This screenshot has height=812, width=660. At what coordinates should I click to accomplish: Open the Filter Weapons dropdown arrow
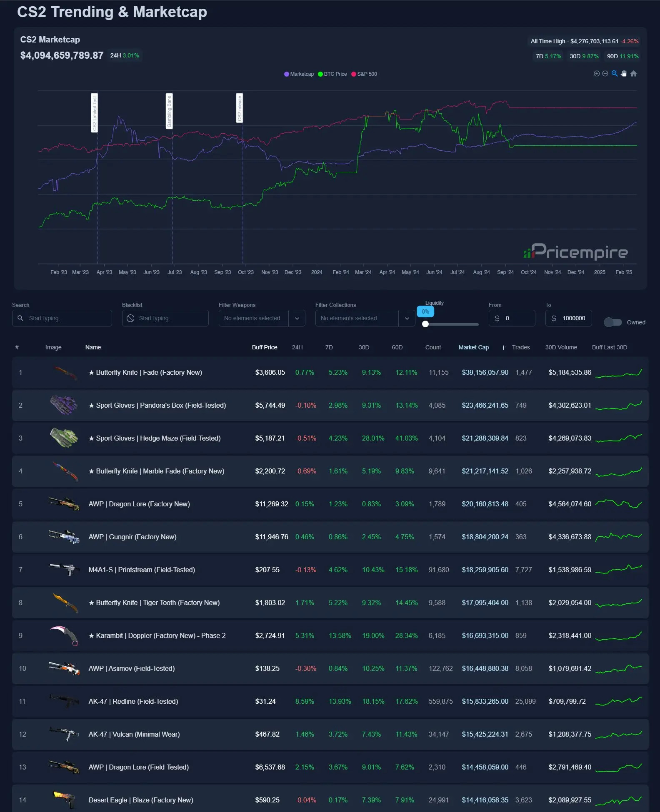297,319
